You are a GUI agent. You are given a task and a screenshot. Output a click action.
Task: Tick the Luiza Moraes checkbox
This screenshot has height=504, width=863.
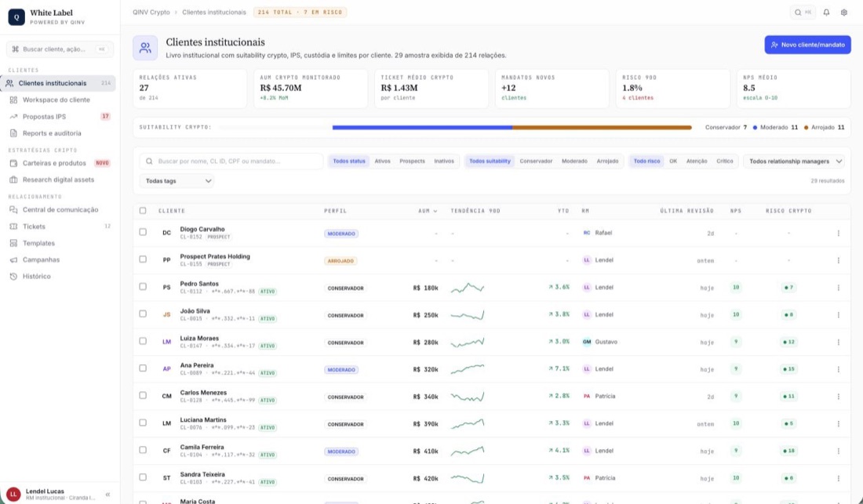(143, 341)
